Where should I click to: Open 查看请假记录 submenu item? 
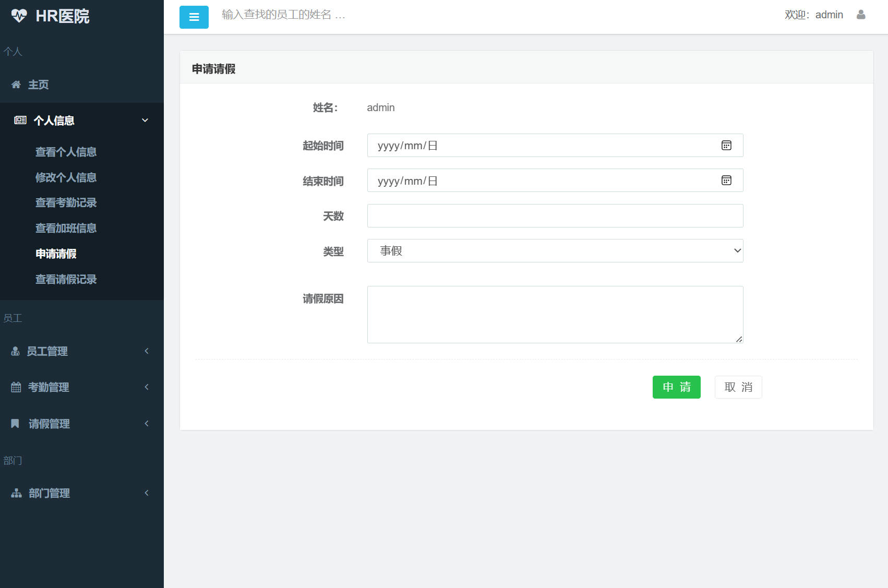tap(66, 279)
